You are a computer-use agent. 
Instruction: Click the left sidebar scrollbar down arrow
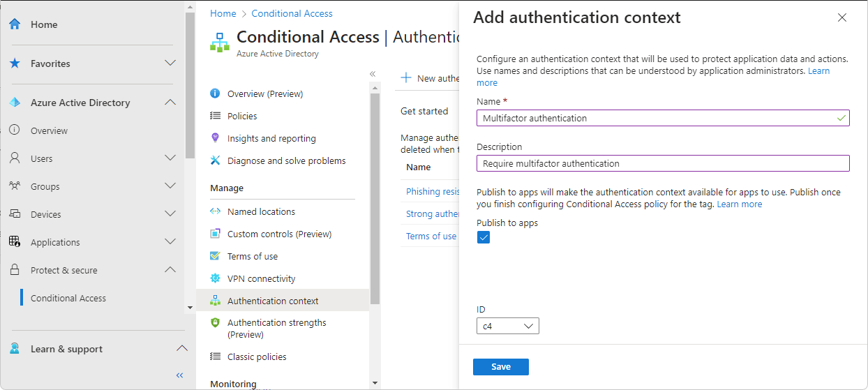tap(190, 307)
